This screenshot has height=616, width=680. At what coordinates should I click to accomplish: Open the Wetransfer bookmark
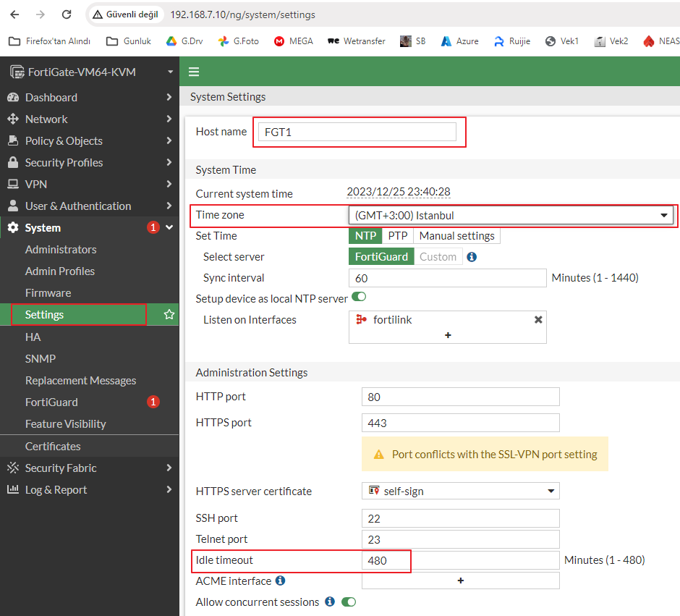pyautogui.click(x=357, y=41)
